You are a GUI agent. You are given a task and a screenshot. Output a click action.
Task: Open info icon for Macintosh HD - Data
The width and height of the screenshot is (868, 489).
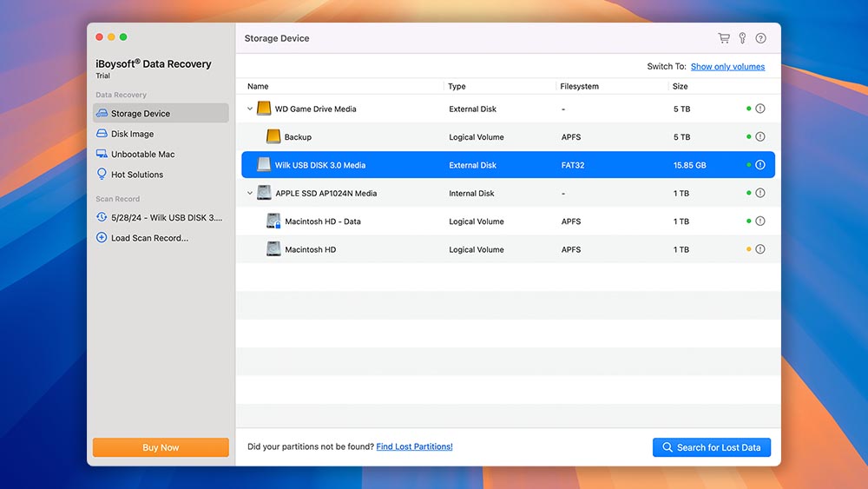pos(760,221)
